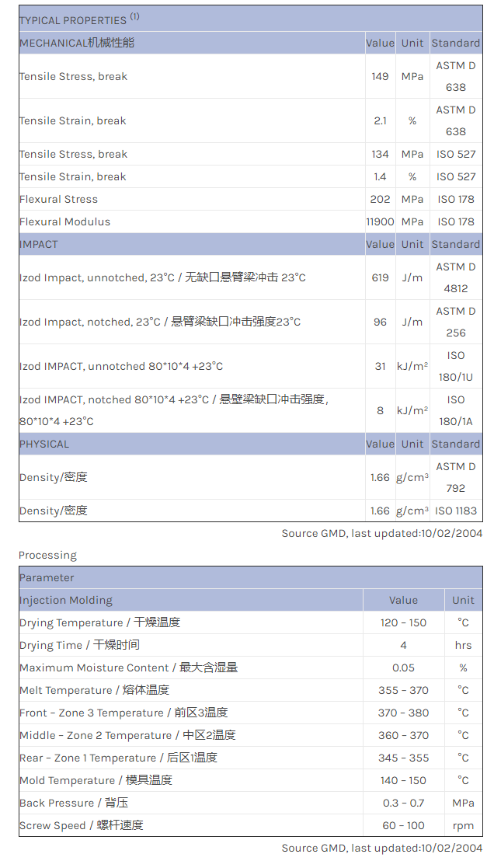
Task: Select the ISO 180/1U standard cell
Action: coord(456,366)
